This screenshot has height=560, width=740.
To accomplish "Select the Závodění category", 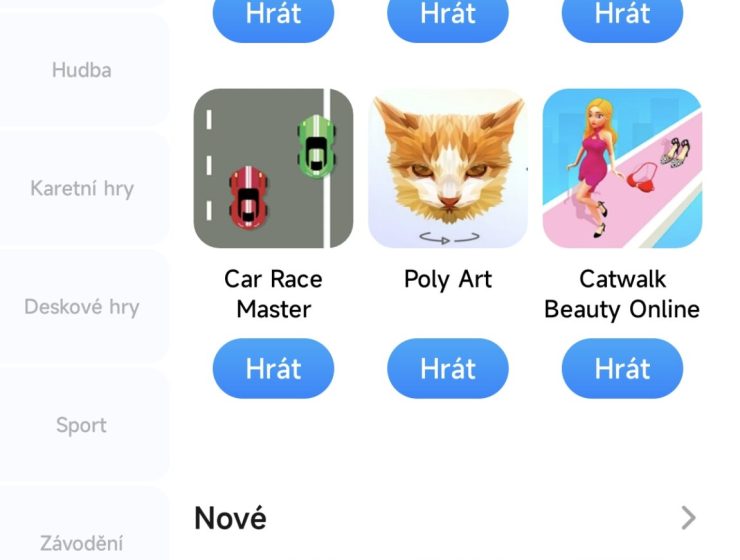I will [x=82, y=533].
